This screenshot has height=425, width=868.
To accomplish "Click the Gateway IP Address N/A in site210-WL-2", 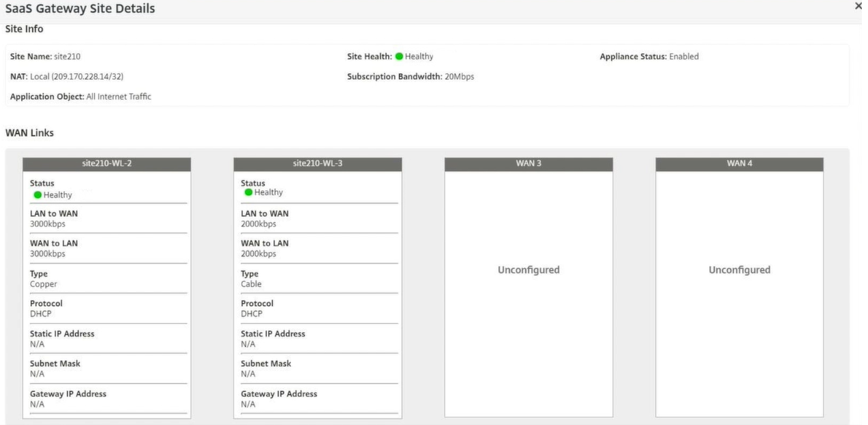I will point(37,404).
